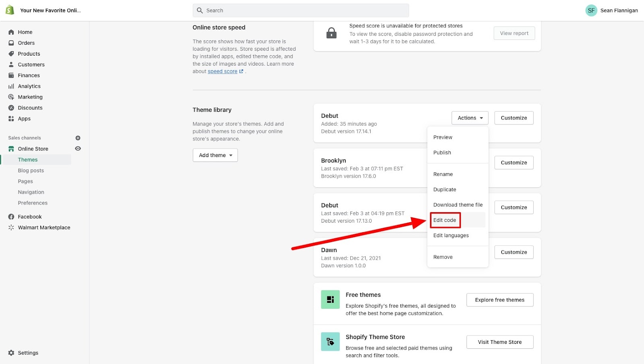Open Finances in the sidebar
Screen dimensions: 644x364
pos(29,76)
